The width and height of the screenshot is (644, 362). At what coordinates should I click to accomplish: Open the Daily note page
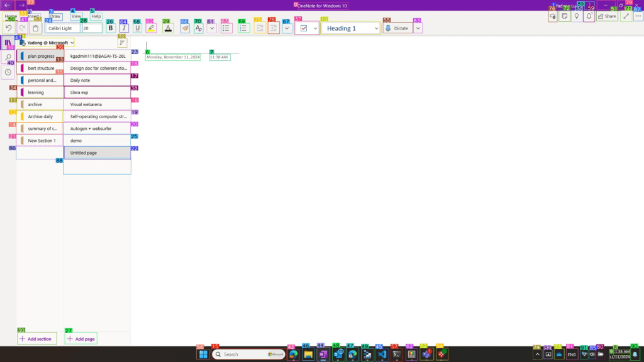pyautogui.click(x=97, y=80)
